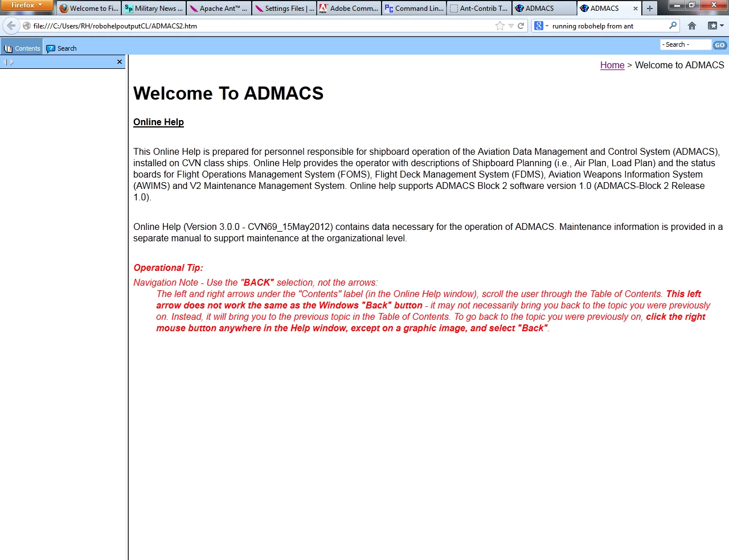Click the GO search button
729x560 pixels.
[x=720, y=45]
